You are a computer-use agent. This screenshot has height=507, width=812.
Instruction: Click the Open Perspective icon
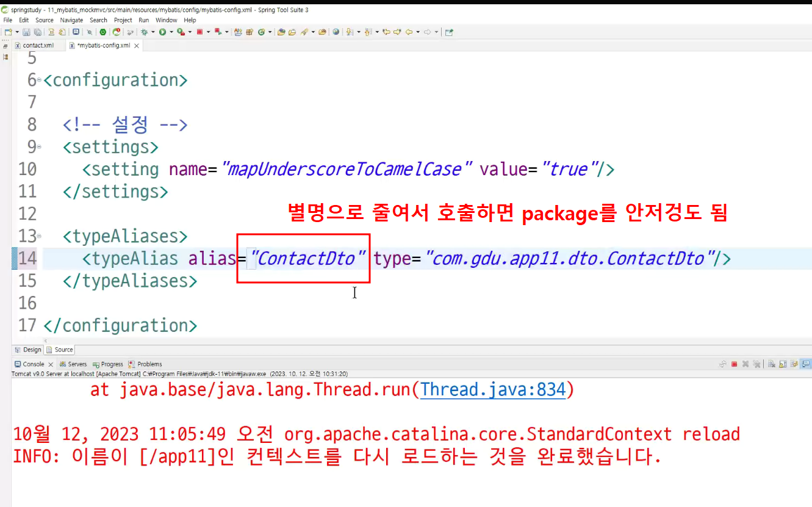[450, 32]
